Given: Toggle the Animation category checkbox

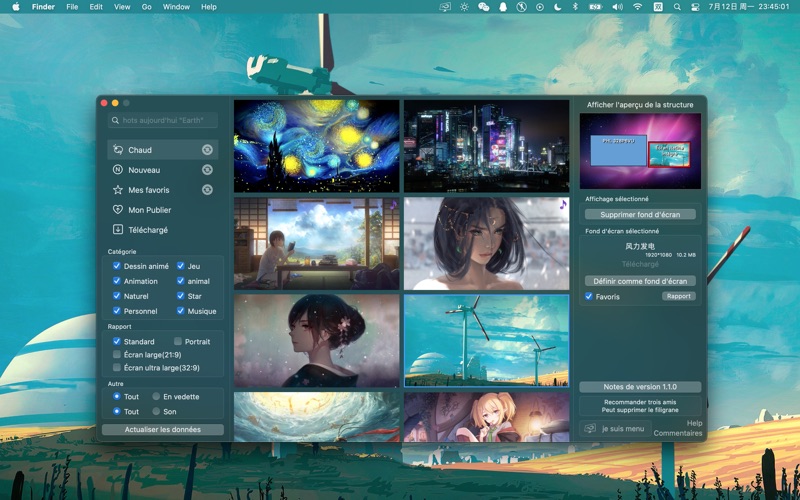Looking at the screenshot, I should (117, 281).
